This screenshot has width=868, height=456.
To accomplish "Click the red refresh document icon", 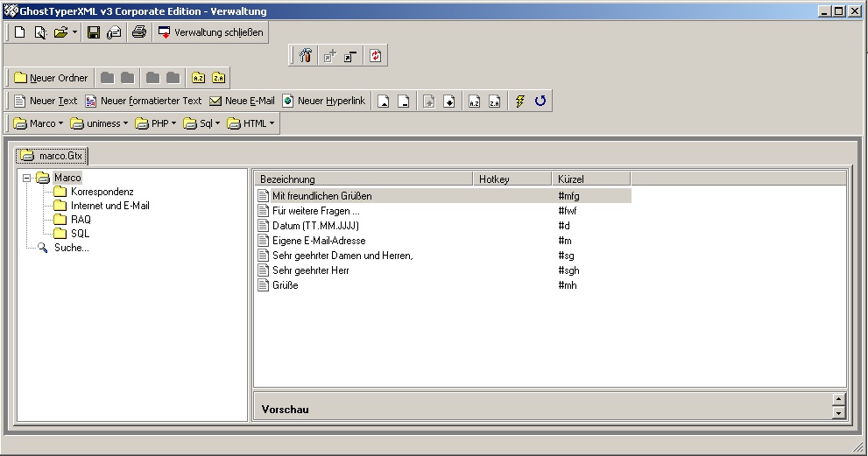I will click(376, 55).
